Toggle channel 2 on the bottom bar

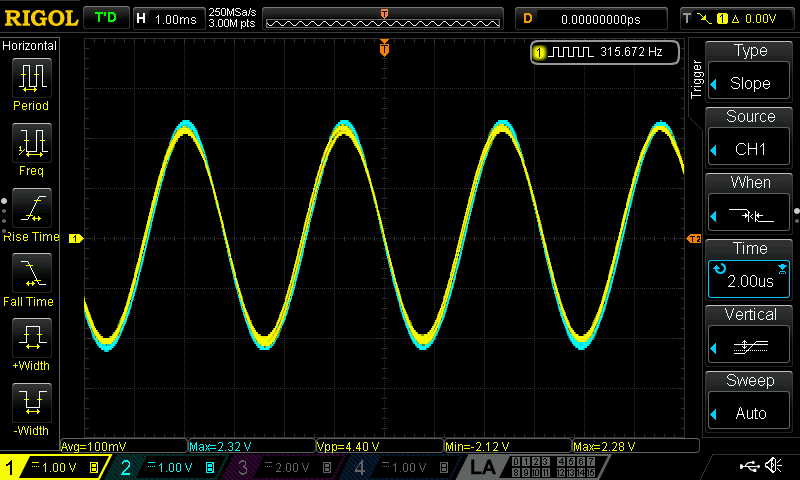(166, 467)
